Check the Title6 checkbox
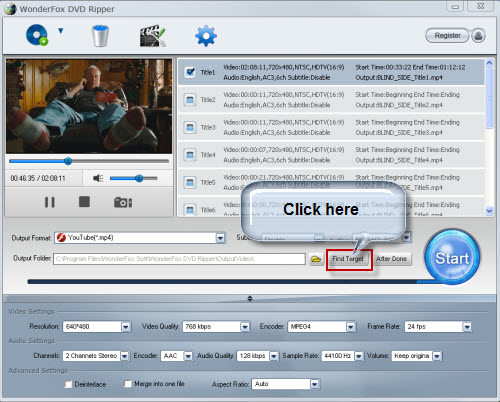500x402 pixels. (190, 210)
